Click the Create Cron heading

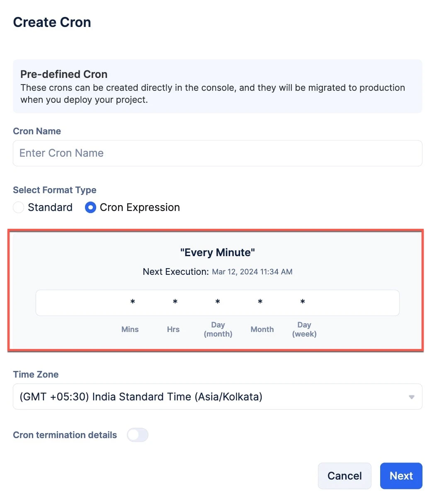[x=52, y=22]
